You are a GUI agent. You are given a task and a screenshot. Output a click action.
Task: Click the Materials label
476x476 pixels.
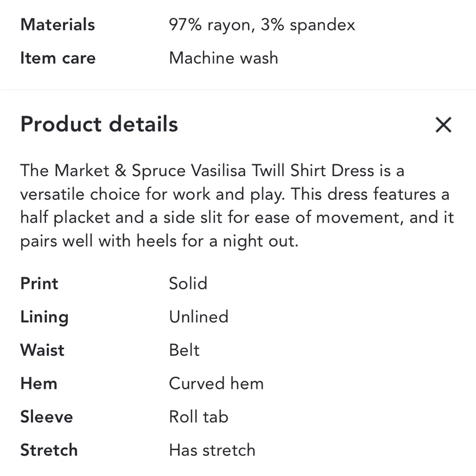[x=58, y=25]
